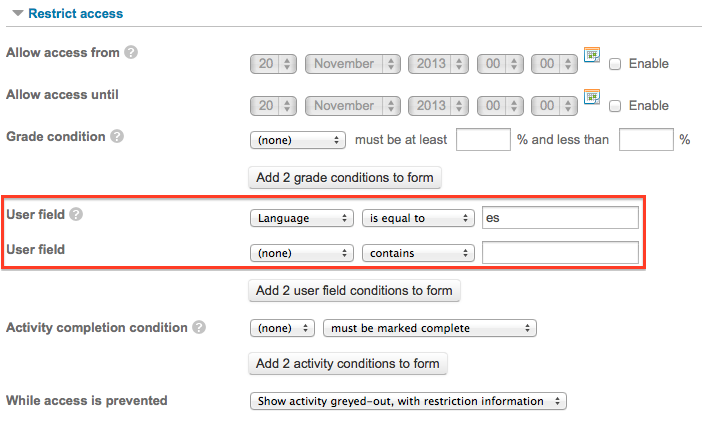Open the Language user field dropdown

pyautogui.click(x=302, y=218)
